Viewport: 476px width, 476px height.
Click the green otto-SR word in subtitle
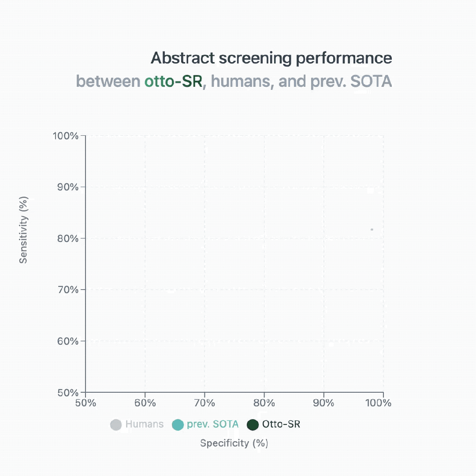point(173,82)
